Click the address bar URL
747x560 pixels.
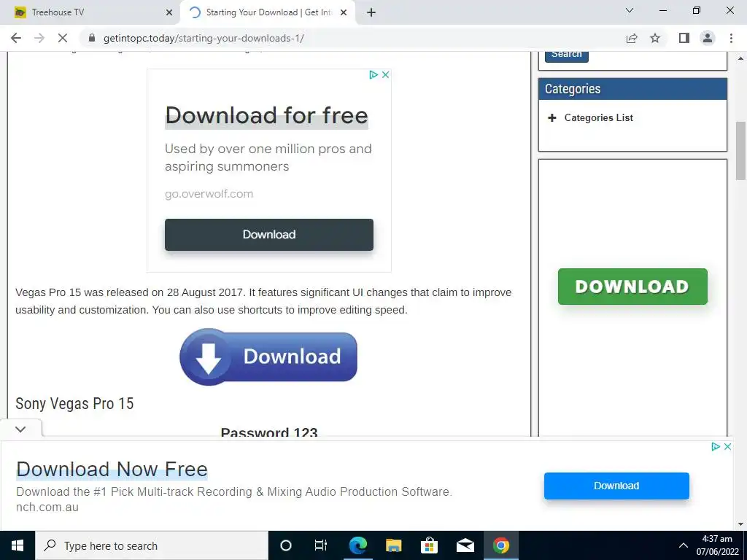click(x=204, y=38)
